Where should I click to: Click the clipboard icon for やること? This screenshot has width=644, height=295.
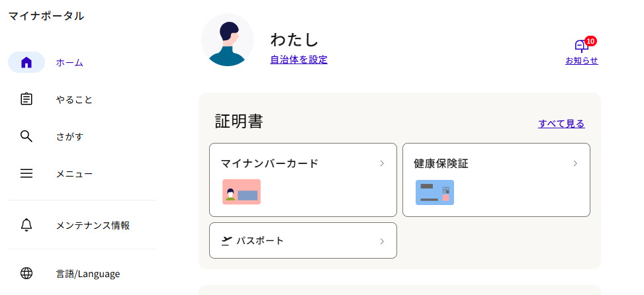(x=26, y=99)
